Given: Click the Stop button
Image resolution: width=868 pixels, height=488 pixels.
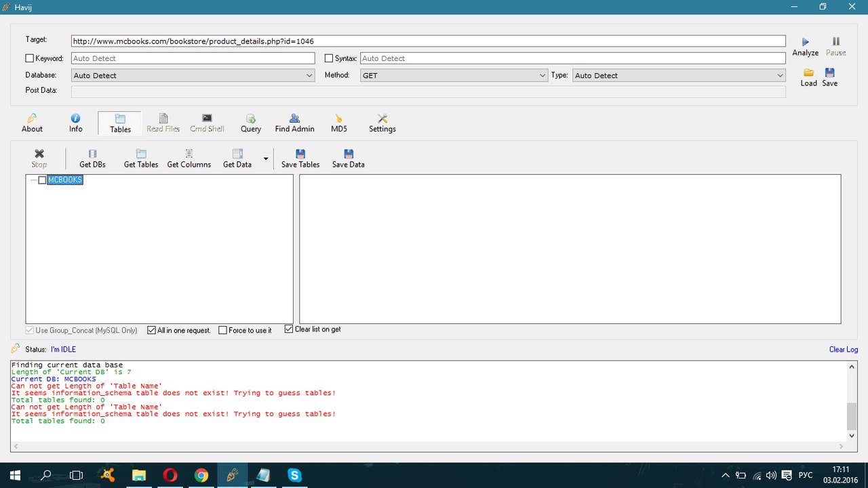Looking at the screenshot, I should coord(39,159).
